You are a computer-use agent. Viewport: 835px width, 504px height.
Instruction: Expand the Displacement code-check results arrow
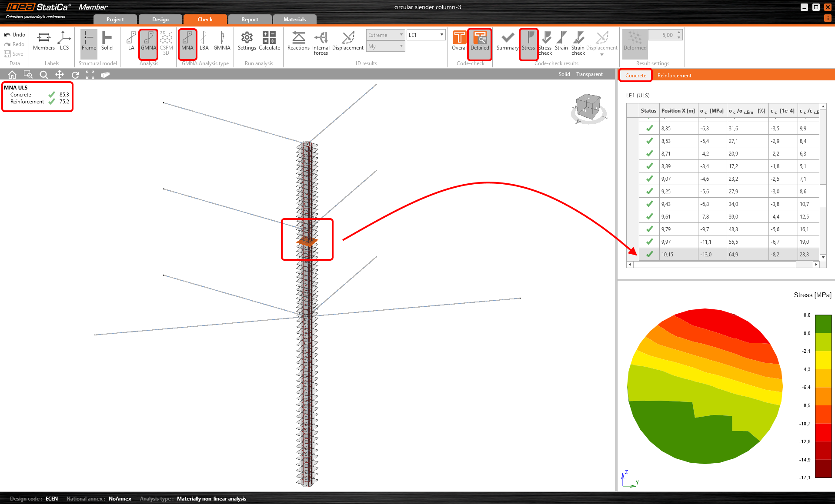click(x=602, y=55)
